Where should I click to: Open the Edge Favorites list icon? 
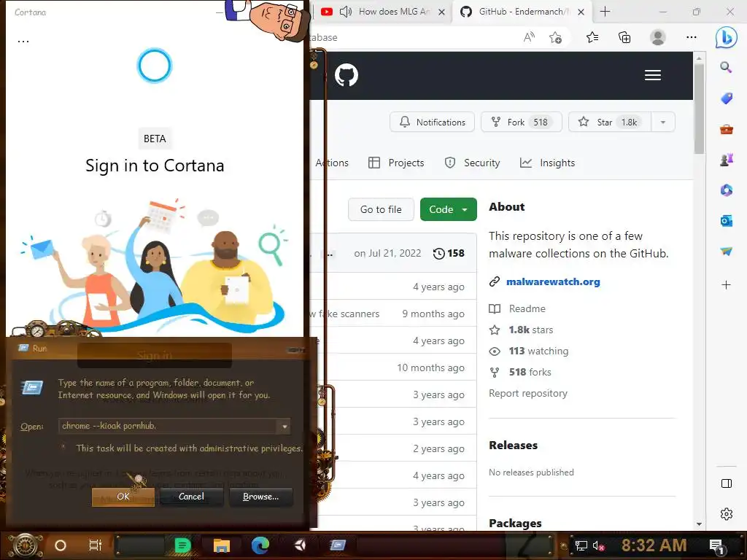pyautogui.click(x=592, y=37)
